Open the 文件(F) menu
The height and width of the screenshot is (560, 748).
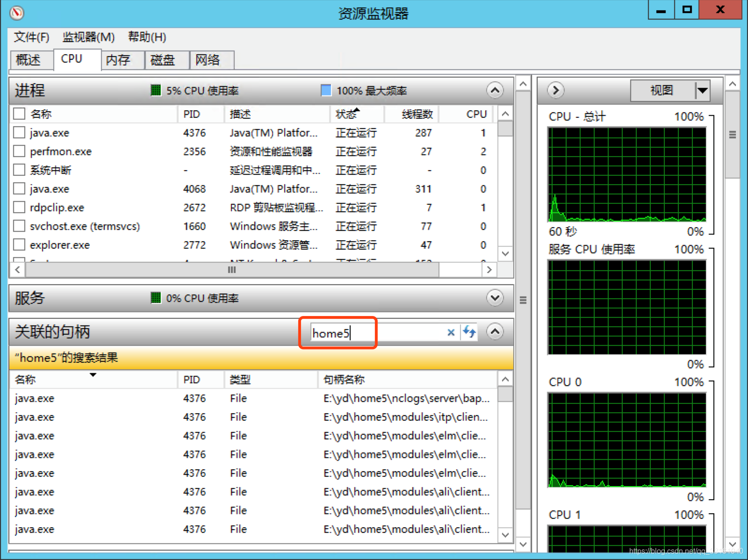tap(31, 37)
